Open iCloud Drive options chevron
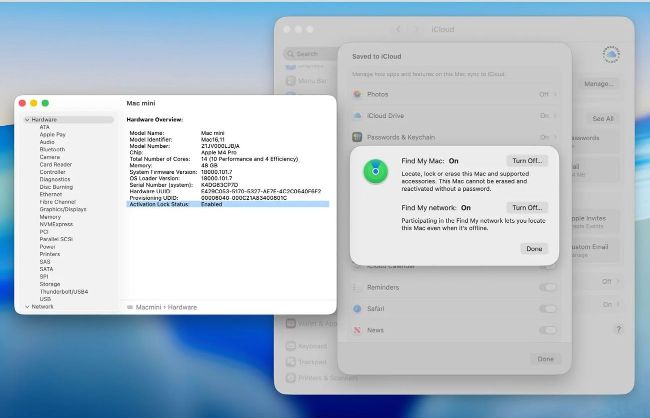This screenshot has width=650, height=418. click(555, 116)
